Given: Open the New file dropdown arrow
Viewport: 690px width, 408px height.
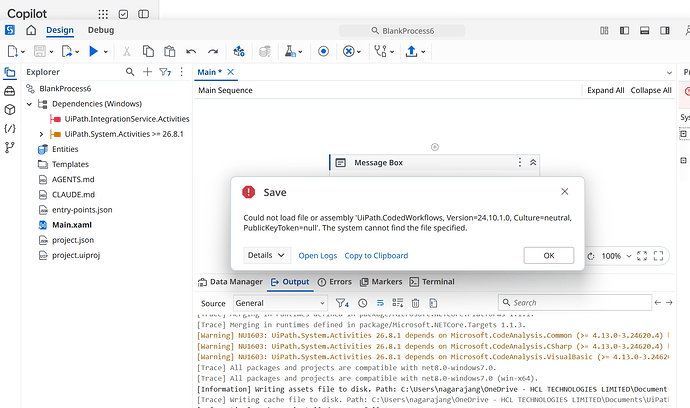Looking at the screenshot, I should point(23,52).
